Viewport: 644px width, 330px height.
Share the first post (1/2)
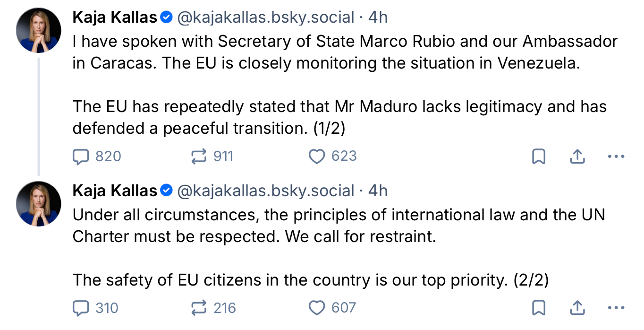[x=577, y=156]
